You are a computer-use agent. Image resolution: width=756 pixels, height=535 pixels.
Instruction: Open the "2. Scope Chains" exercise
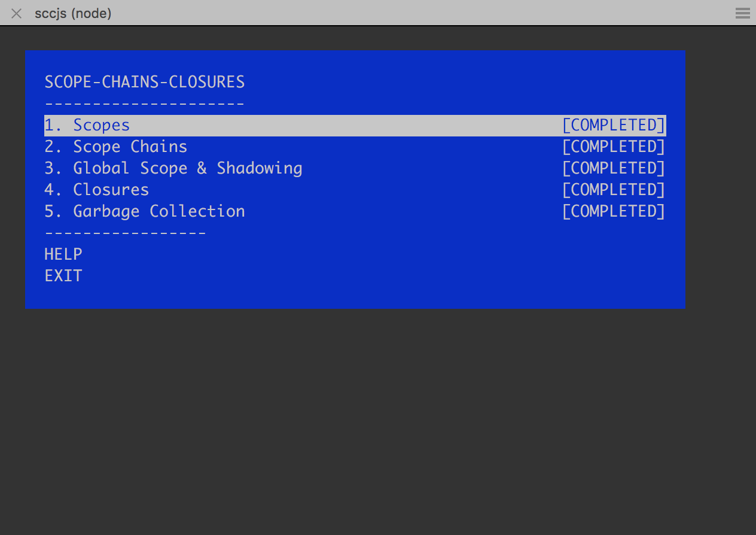tap(355, 147)
